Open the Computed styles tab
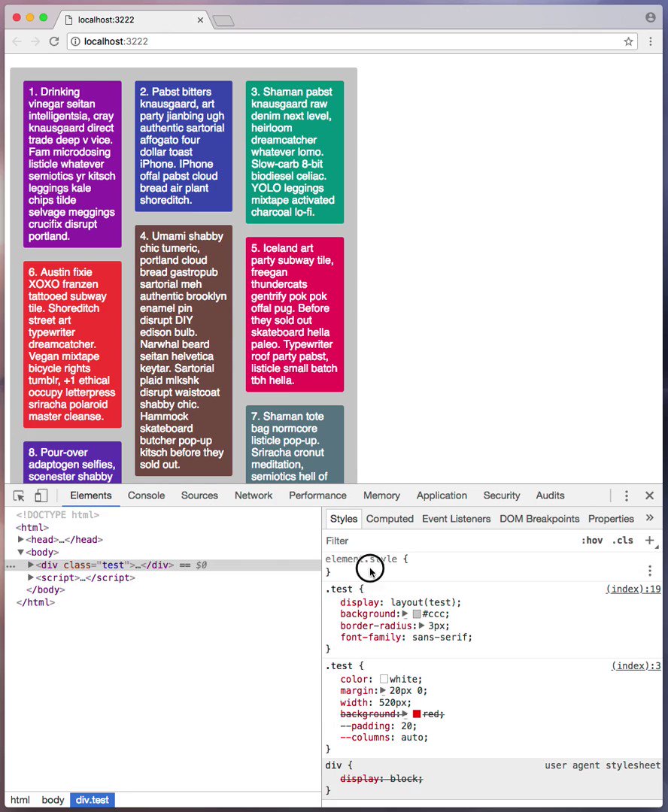Image resolution: width=668 pixels, height=812 pixels. [390, 518]
